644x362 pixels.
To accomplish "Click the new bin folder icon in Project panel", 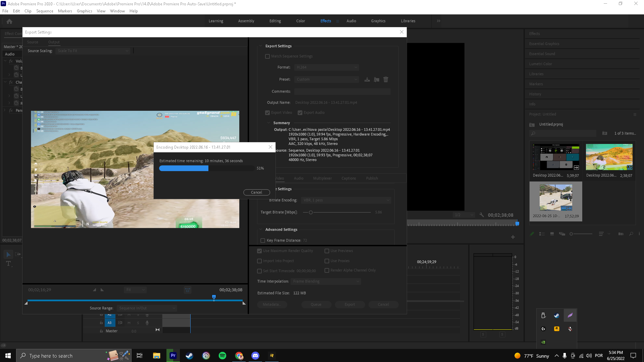I will [604, 133].
